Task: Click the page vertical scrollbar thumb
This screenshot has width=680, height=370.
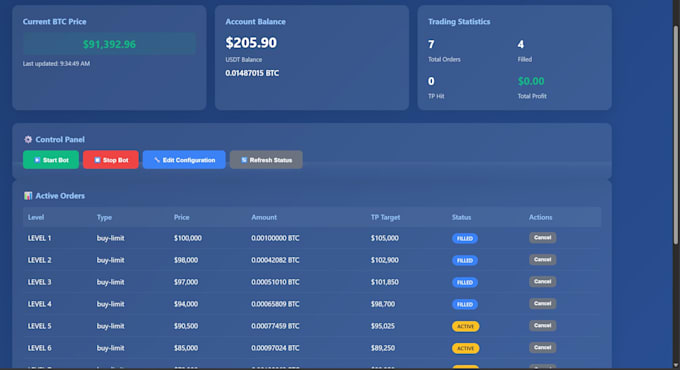Action: coord(676,134)
